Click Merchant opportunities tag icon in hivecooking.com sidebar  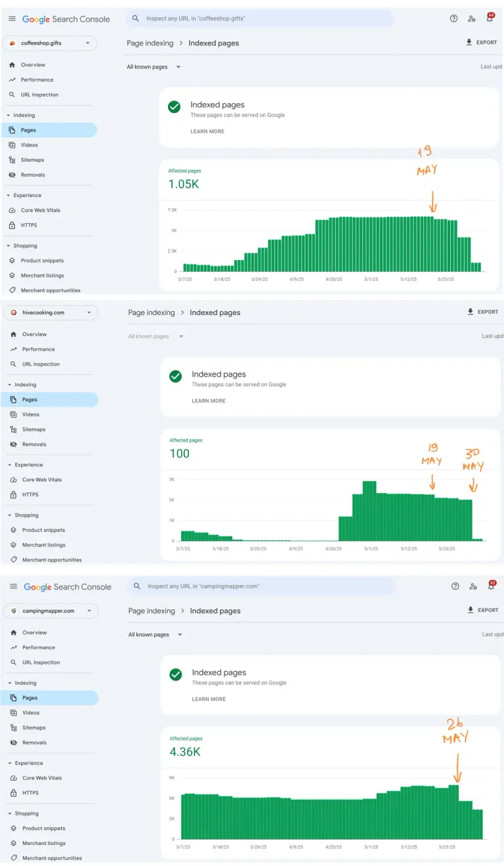point(14,560)
